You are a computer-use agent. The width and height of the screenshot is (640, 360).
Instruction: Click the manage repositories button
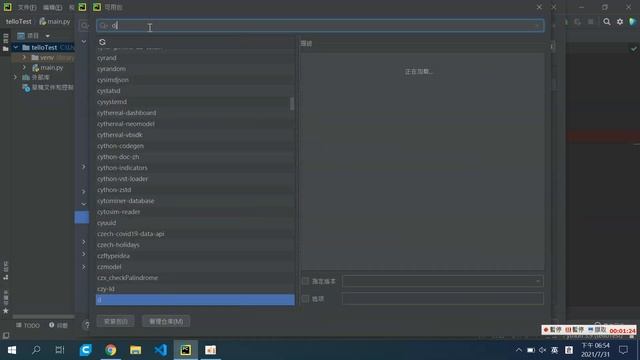pos(166,321)
